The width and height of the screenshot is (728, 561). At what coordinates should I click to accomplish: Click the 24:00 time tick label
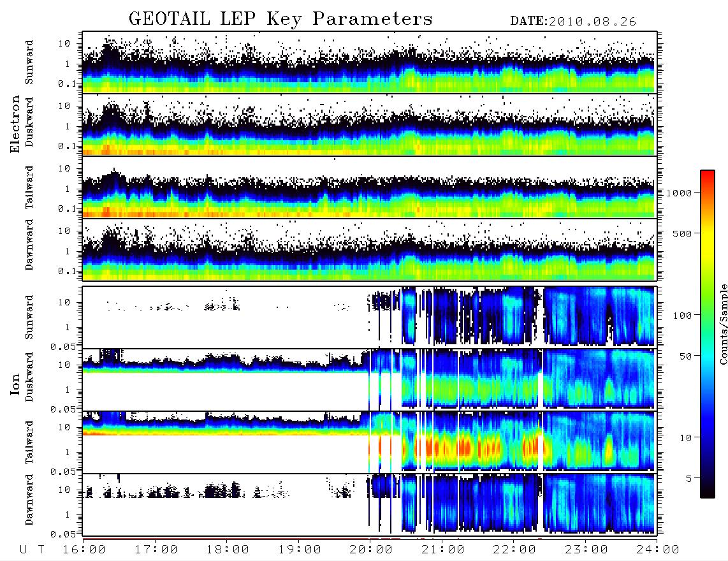pyautogui.click(x=658, y=550)
